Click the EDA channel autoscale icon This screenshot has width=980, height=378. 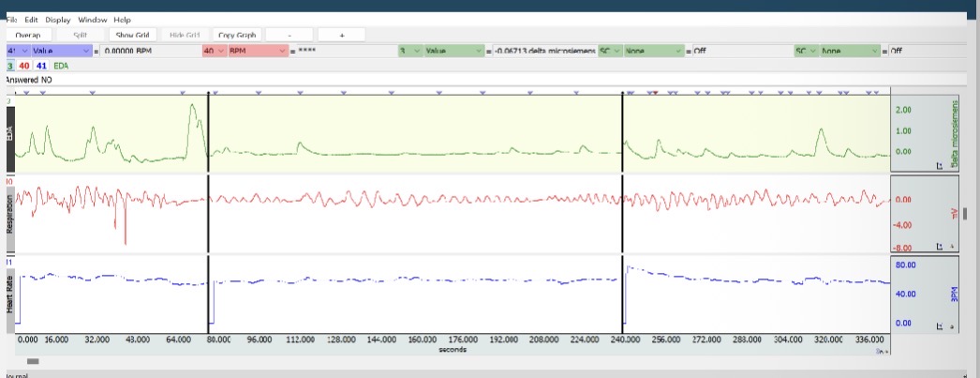point(940,166)
